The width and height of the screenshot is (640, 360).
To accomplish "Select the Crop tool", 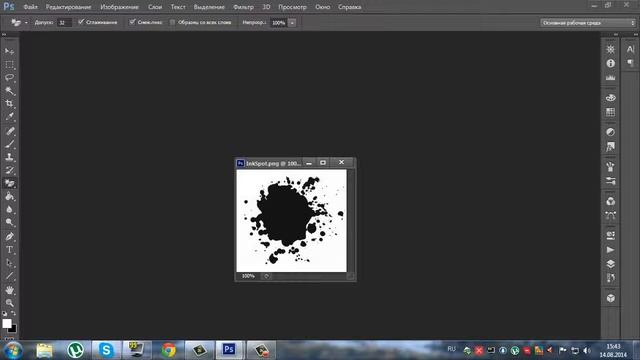I will click(9, 104).
